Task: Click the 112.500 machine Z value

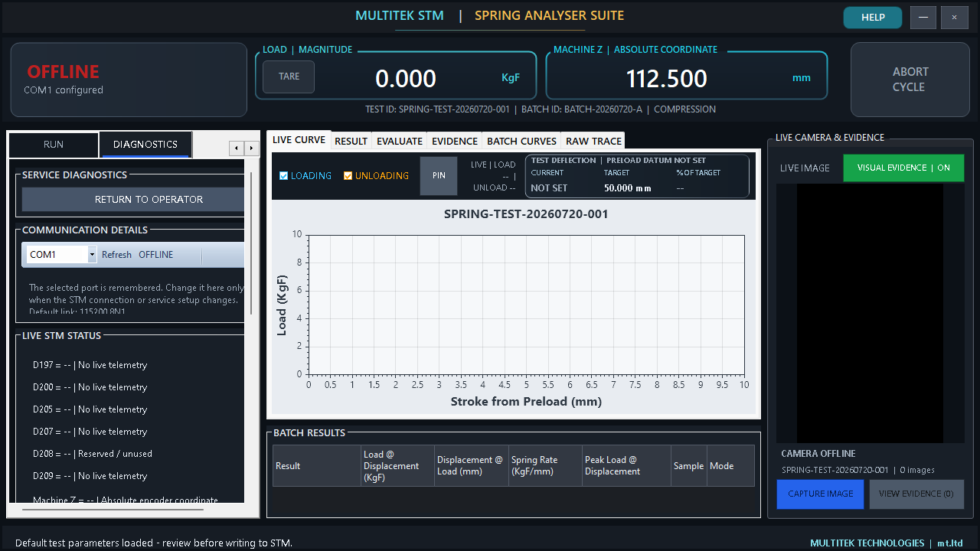Action: [667, 78]
